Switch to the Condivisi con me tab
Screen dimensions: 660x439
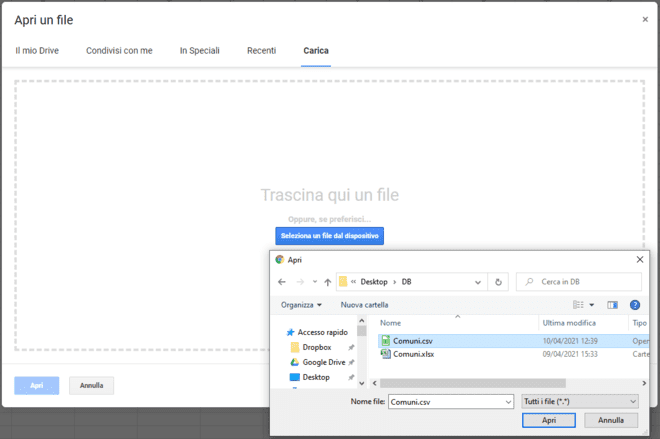click(x=119, y=50)
